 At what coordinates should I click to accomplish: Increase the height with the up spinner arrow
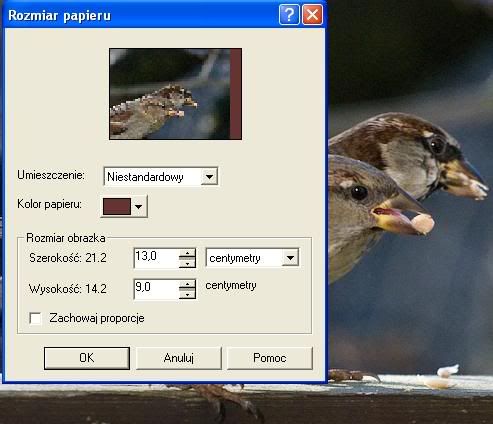coord(187,284)
